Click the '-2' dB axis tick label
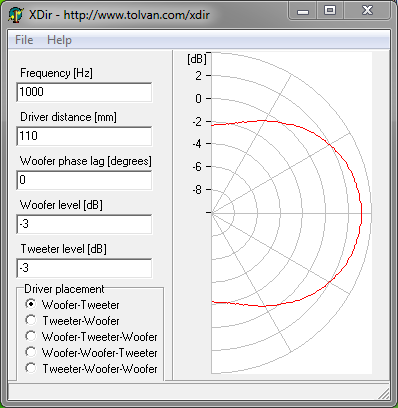 198,121
